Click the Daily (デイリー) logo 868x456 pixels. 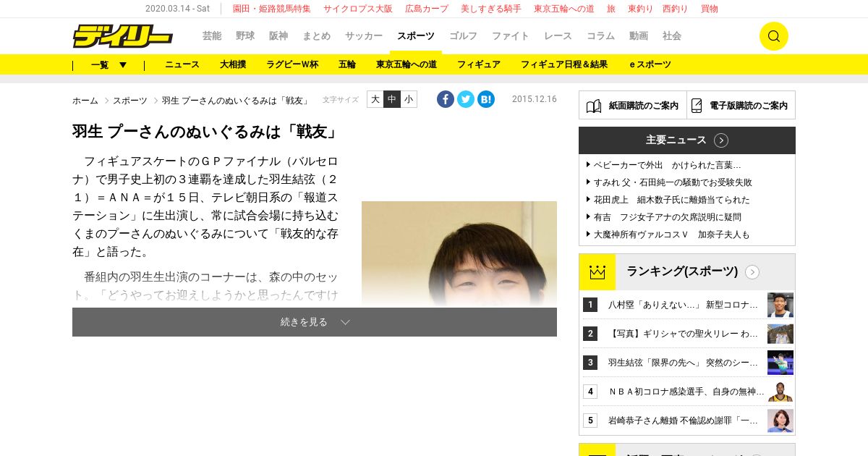pyautogui.click(x=123, y=35)
